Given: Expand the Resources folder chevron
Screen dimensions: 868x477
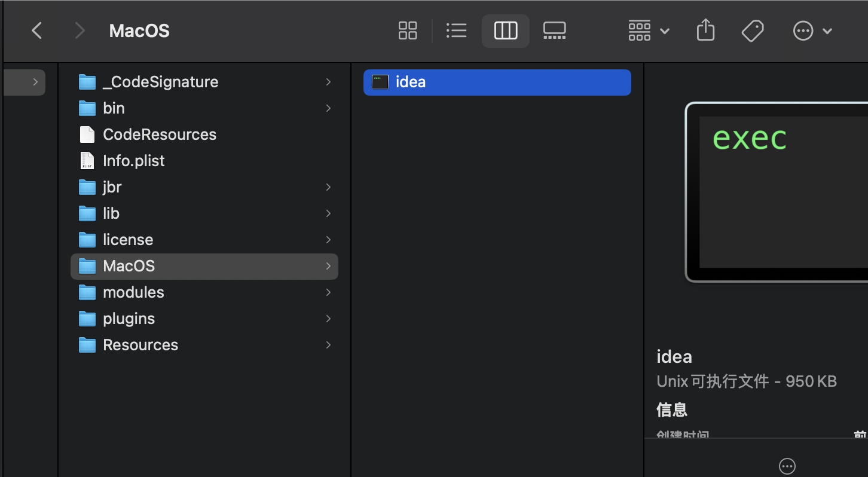Looking at the screenshot, I should (328, 345).
